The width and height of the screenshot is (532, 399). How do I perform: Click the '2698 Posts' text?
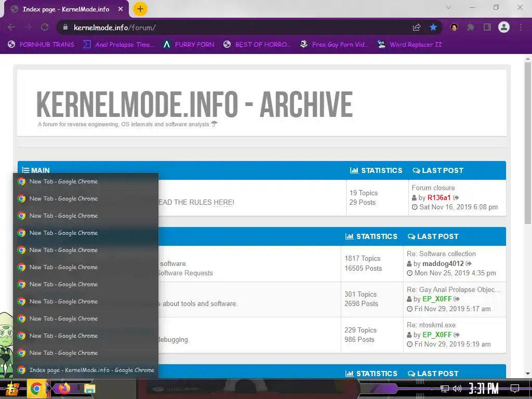click(x=361, y=303)
